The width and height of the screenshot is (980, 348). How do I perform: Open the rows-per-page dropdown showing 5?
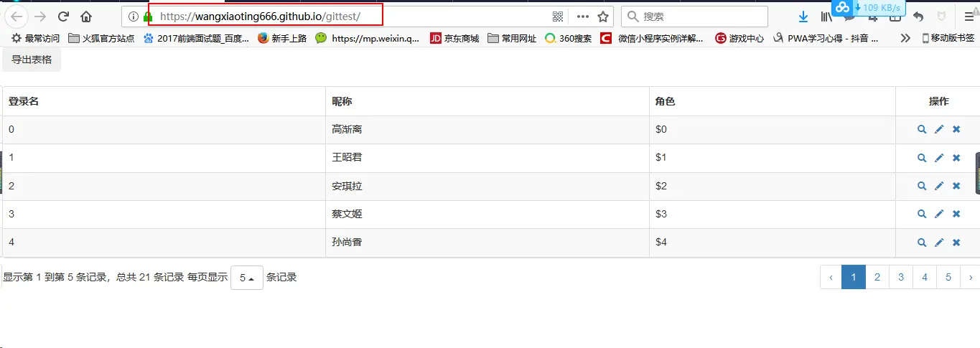click(x=247, y=278)
